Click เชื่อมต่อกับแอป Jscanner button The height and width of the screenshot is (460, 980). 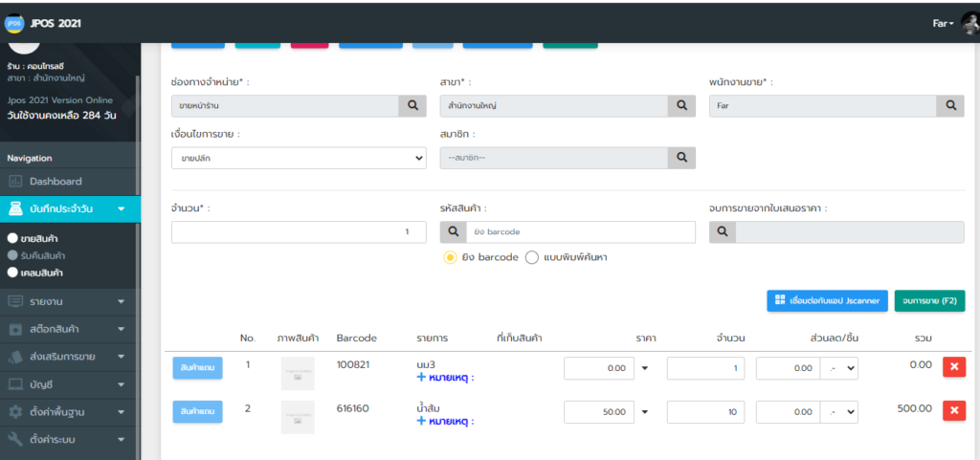(x=827, y=301)
